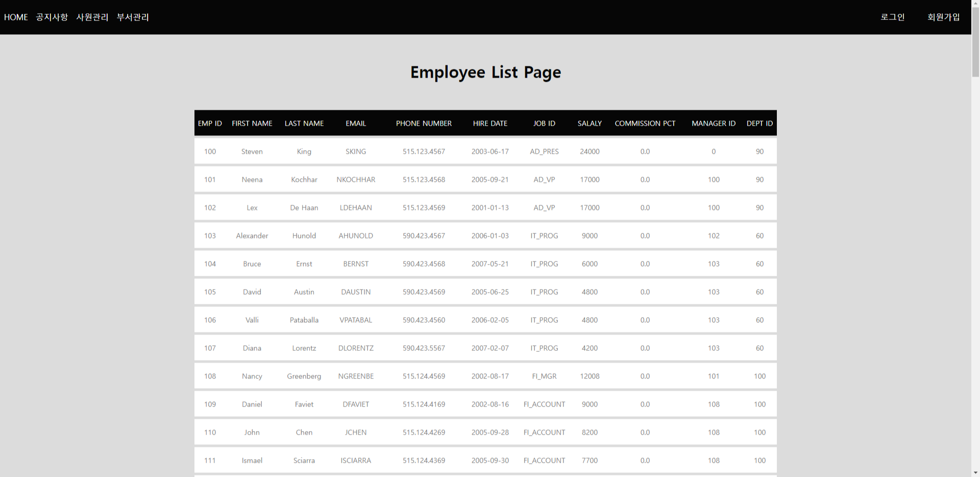Select first name Ismael
980x477 pixels.
(x=252, y=460)
